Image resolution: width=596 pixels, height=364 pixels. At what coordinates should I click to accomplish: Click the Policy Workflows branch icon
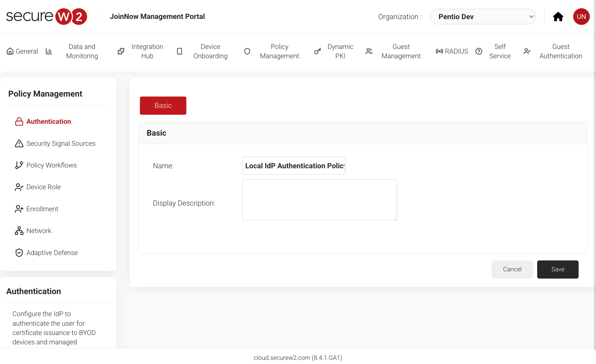[19, 165]
